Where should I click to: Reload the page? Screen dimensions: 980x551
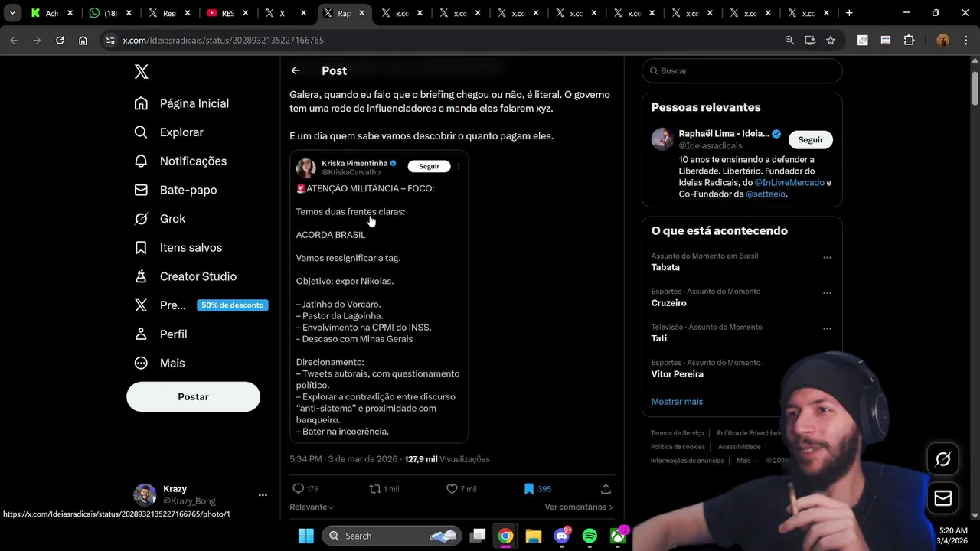(x=60, y=40)
